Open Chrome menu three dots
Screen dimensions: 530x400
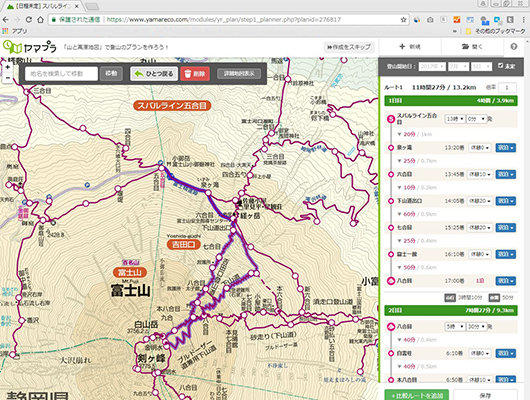click(x=523, y=20)
